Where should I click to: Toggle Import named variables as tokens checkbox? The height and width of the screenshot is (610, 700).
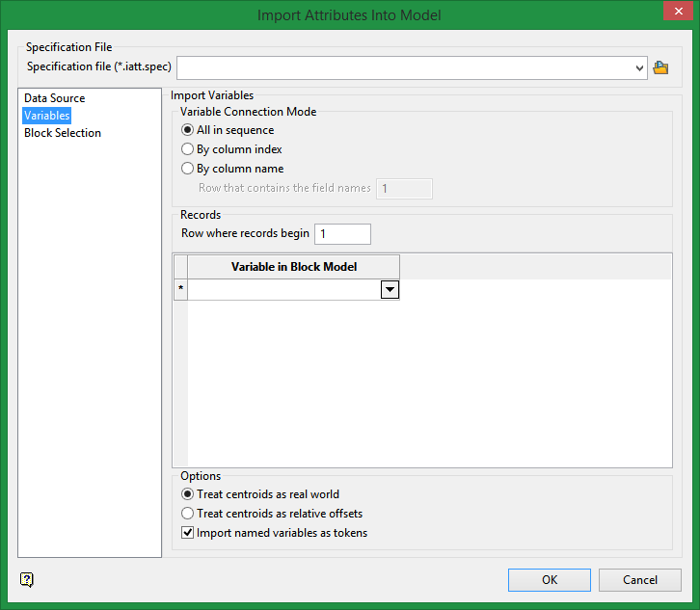[188, 533]
